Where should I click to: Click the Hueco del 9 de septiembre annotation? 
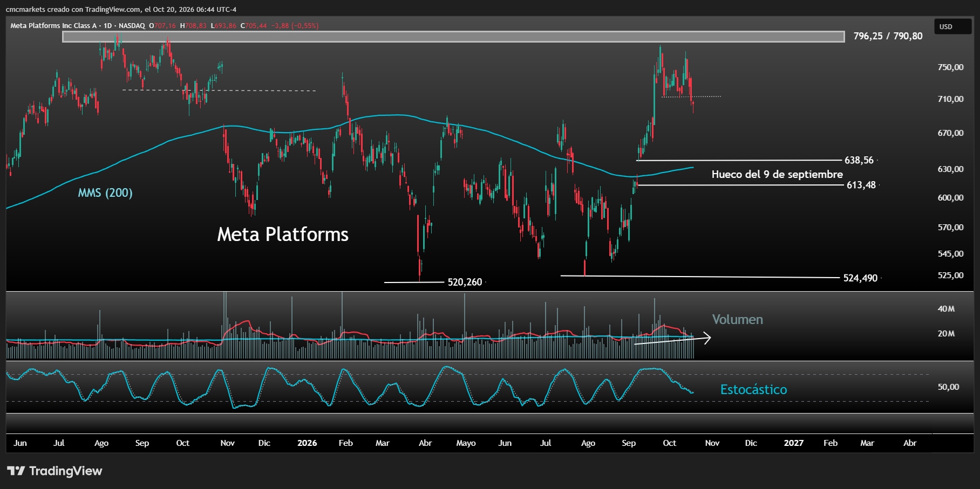(777, 174)
